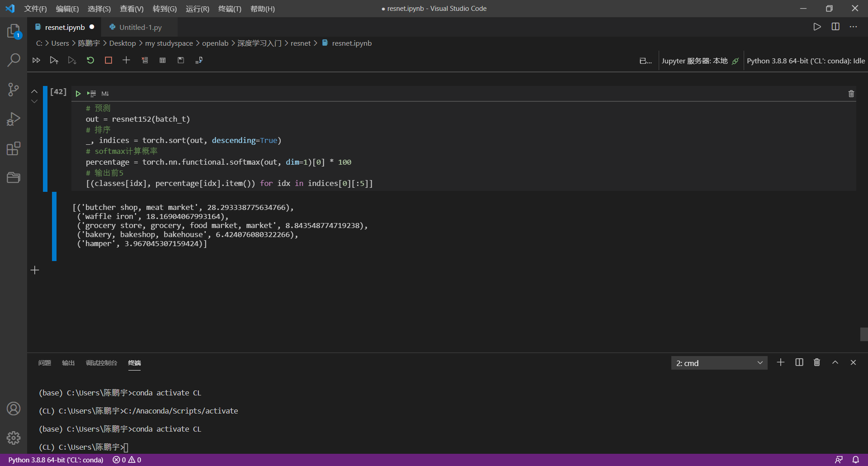Switch to the resnet.ipynb editor tab

coord(65,27)
